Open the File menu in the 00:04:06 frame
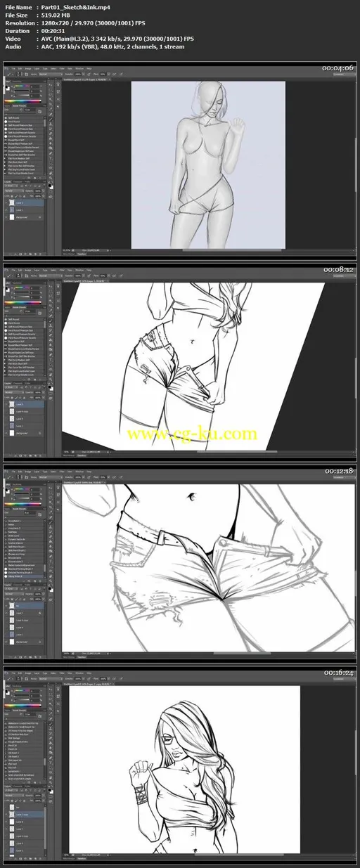This screenshot has width=360, height=868. pyautogui.click(x=13, y=69)
